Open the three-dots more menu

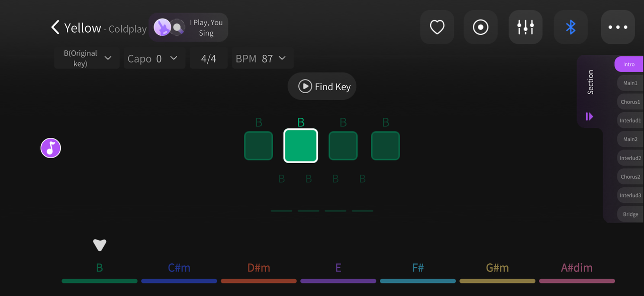[618, 27]
